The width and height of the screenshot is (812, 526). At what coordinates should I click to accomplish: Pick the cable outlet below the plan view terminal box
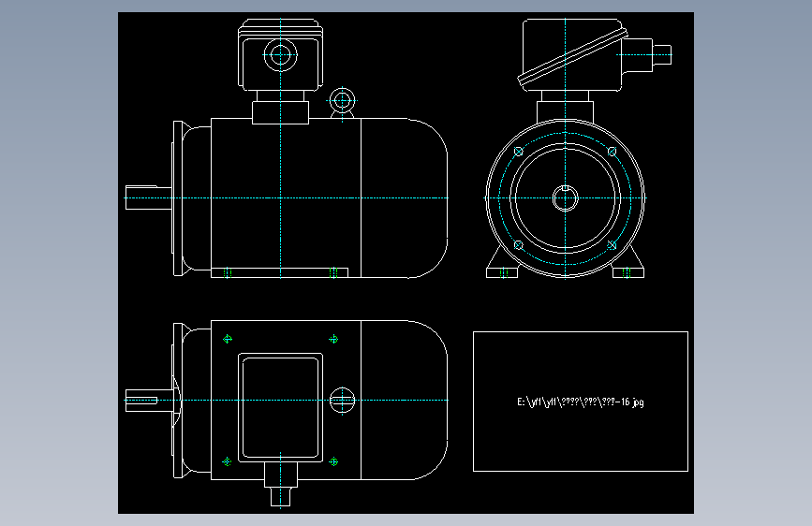click(x=281, y=484)
